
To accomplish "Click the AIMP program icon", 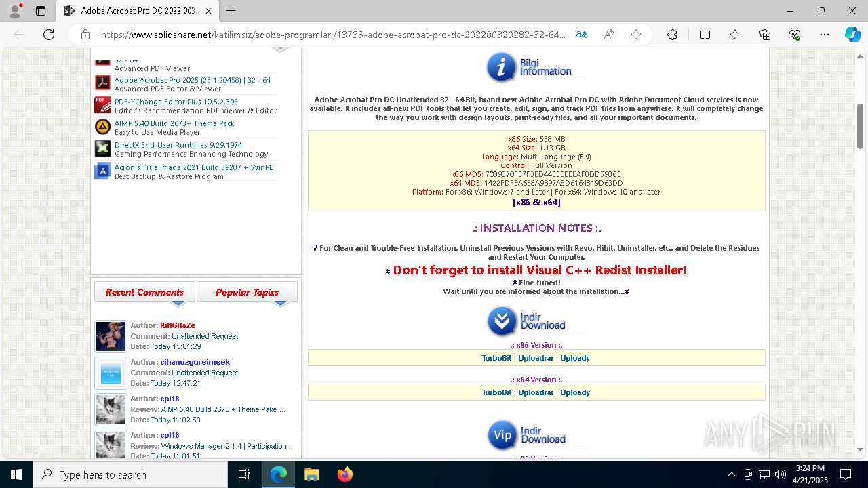I will pyautogui.click(x=102, y=127).
